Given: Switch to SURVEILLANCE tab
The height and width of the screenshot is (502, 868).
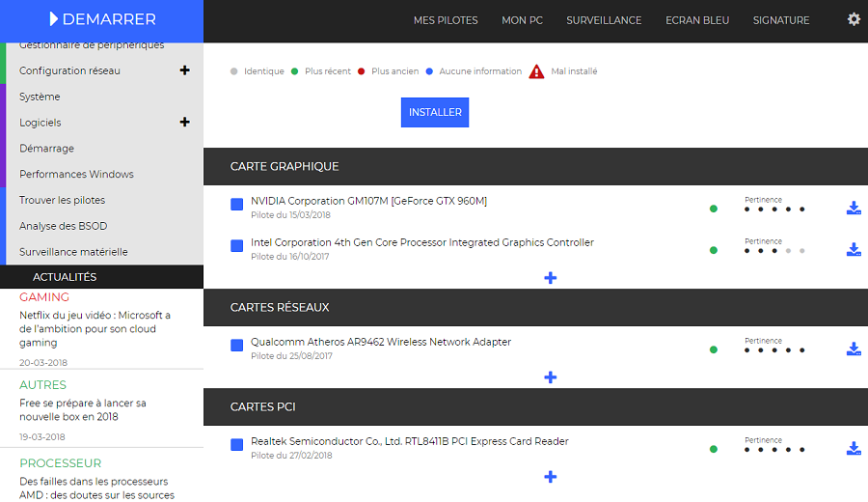Looking at the screenshot, I should 604,20.
